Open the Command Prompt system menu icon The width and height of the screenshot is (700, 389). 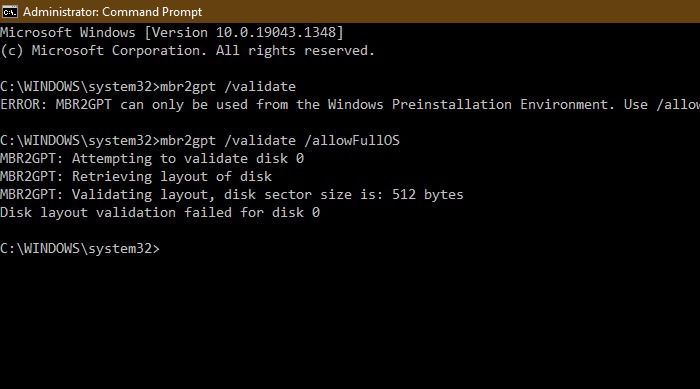click(x=9, y=12)
